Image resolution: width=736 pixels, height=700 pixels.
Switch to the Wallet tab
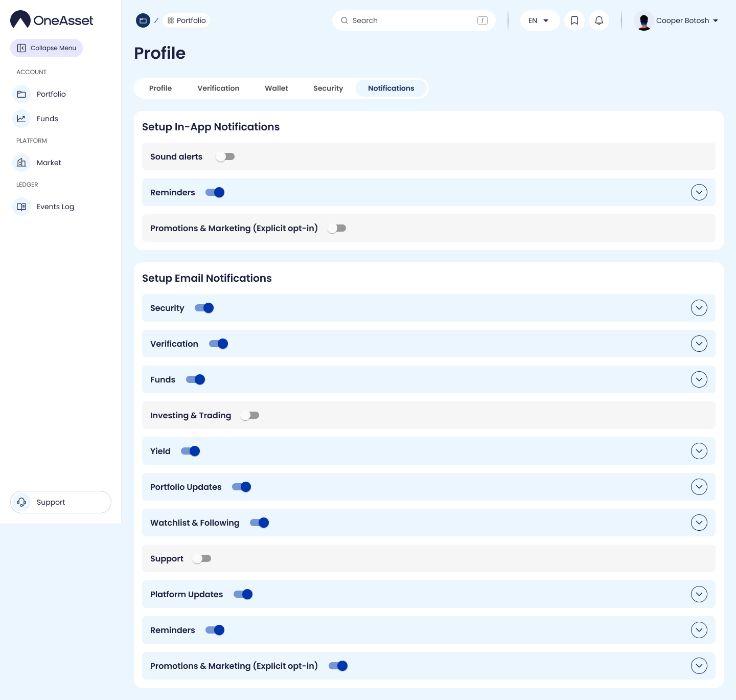coord(276,88)
